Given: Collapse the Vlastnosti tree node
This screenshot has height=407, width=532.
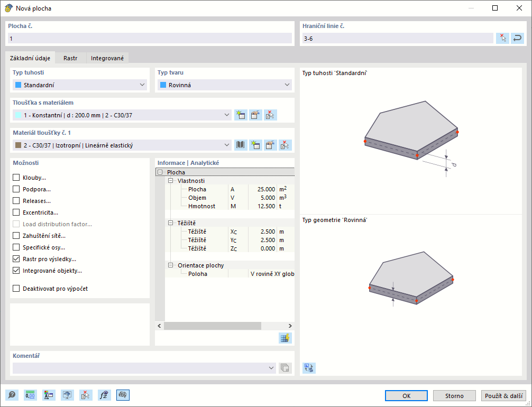Looking at the screenshot, I should [170, 181].
